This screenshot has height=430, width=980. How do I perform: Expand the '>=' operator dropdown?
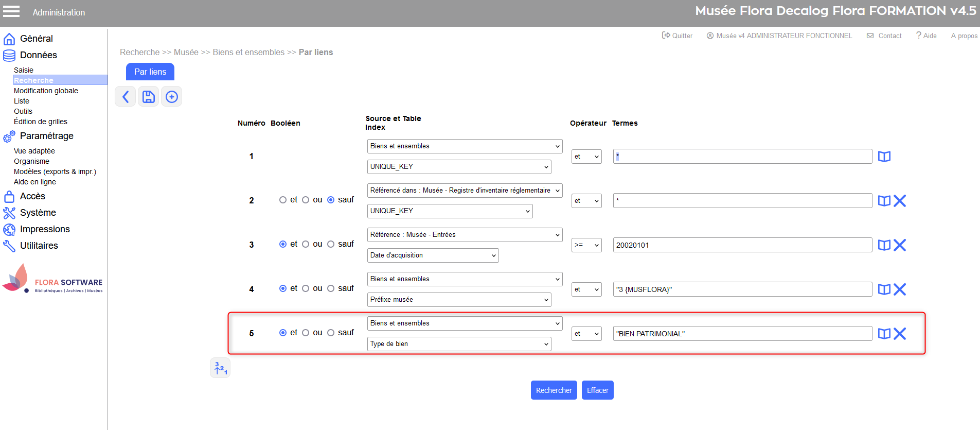pyautogui.click(x=586, y=245)
